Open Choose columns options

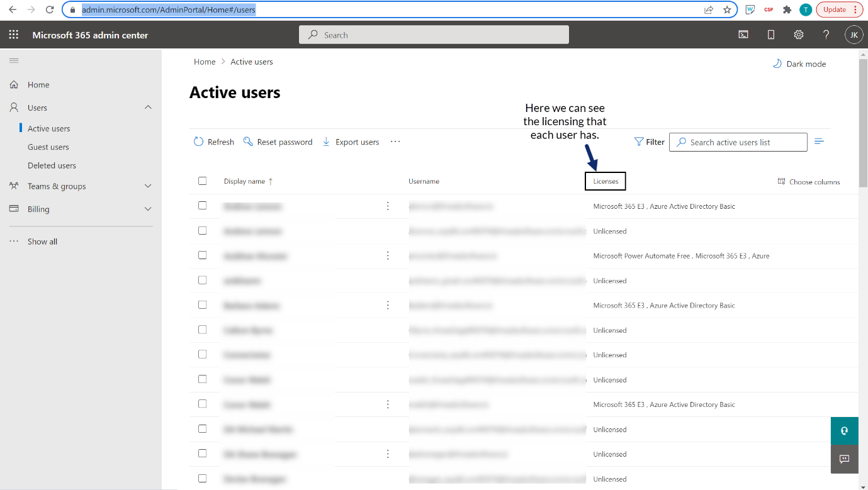click(809, 182)
